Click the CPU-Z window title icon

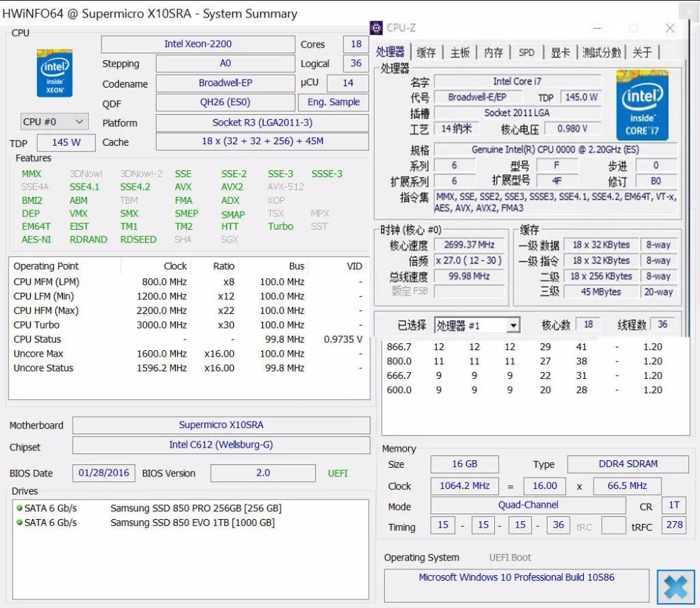(377, 28)
